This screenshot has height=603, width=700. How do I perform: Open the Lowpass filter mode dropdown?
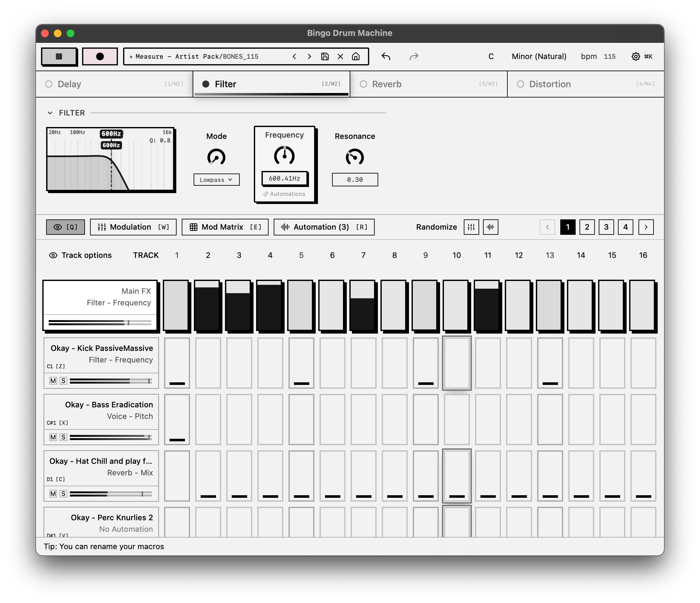coord(216,180)
